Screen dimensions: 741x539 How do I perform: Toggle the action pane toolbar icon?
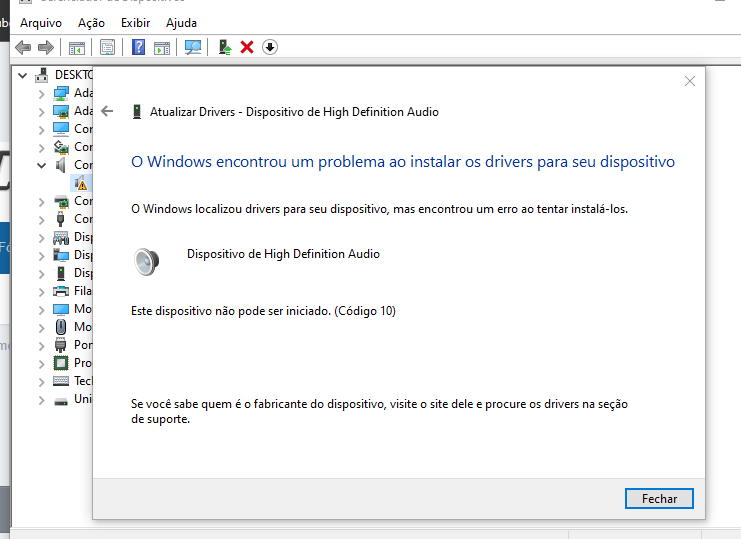coord(162,48)
